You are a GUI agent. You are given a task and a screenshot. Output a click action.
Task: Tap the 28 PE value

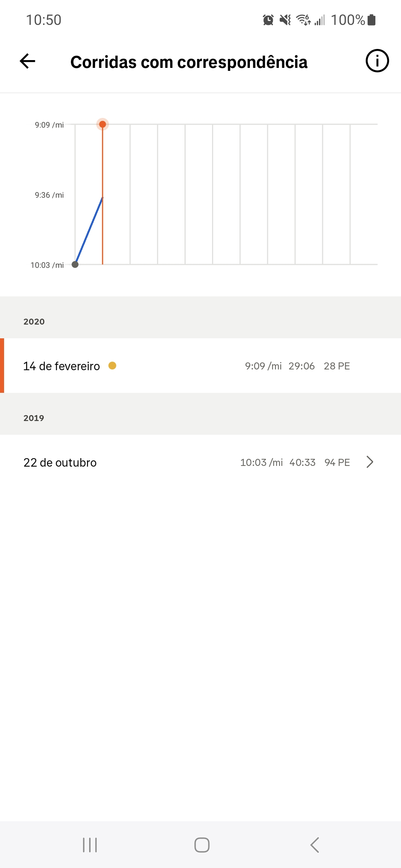click(x=337, y=366)
